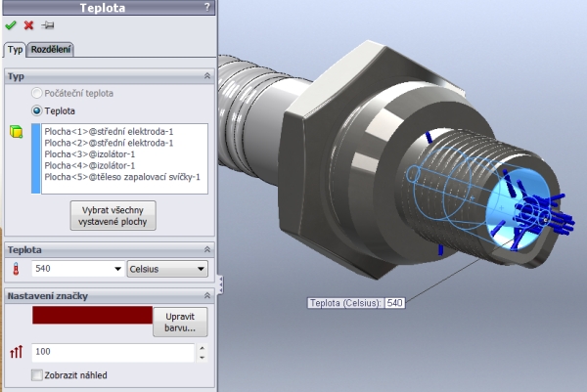Click the 540 value in viewport callout
Screen dimensions: 587x392
click(394, 303)
